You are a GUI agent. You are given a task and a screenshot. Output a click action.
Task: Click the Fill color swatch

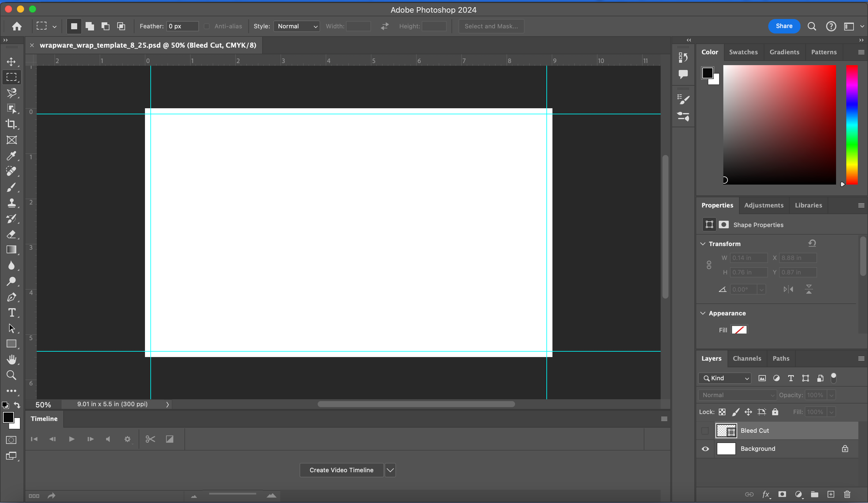(739, 330)
